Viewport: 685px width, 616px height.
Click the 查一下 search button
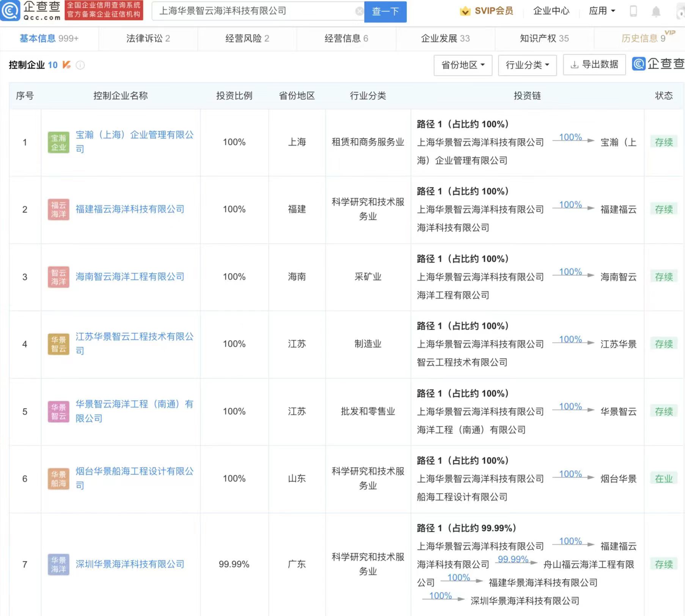pyautogui.click(x=385, y=11)
